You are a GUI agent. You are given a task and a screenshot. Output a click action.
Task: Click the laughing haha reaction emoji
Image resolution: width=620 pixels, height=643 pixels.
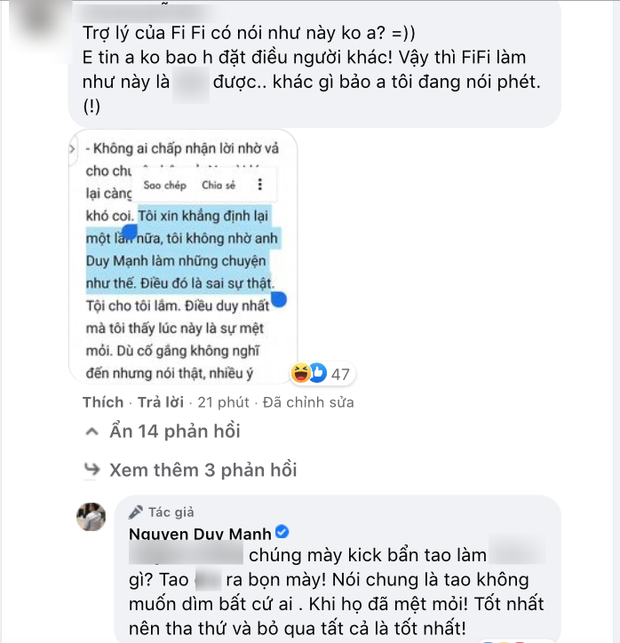[x=301, y=373]
